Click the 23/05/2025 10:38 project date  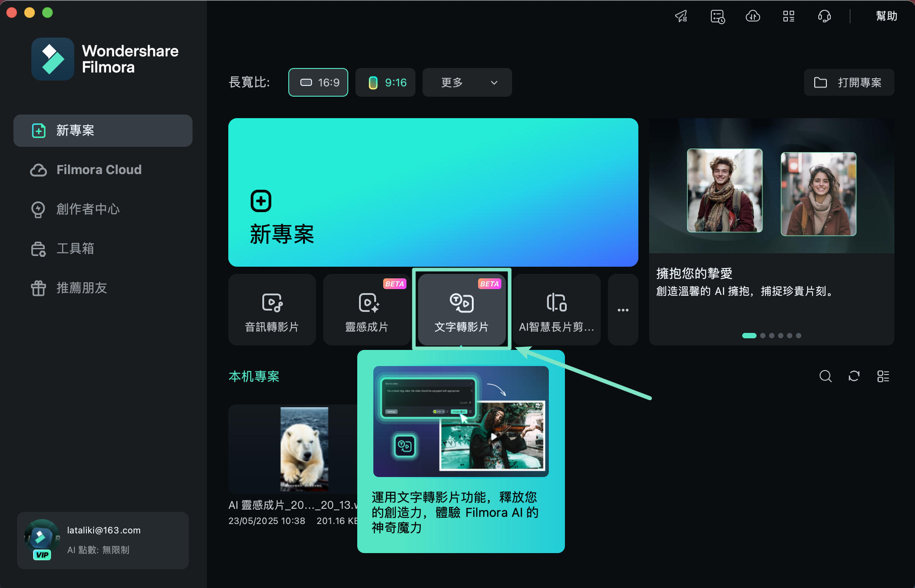267,521
